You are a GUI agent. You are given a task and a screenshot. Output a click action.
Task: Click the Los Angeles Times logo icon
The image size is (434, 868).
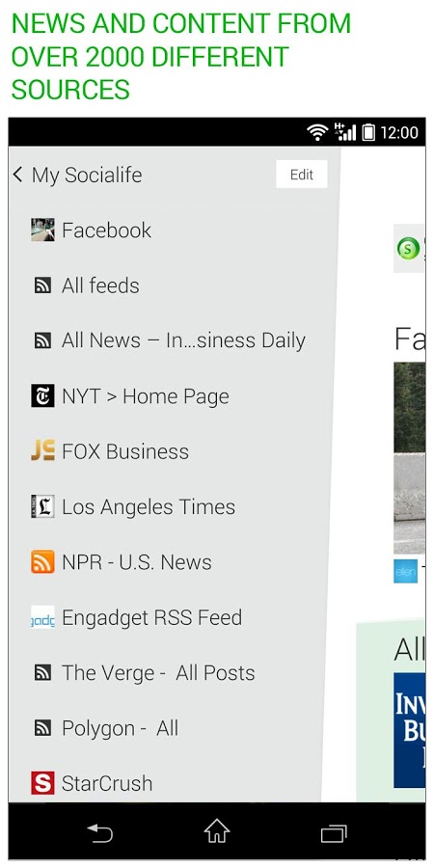pos(42,506)
